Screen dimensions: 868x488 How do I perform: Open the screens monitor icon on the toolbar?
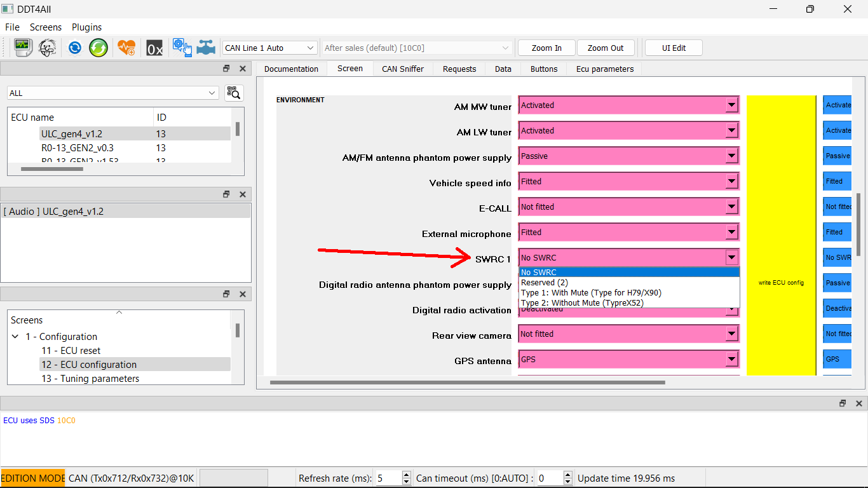pyautogui.click(x=24, y=47)
